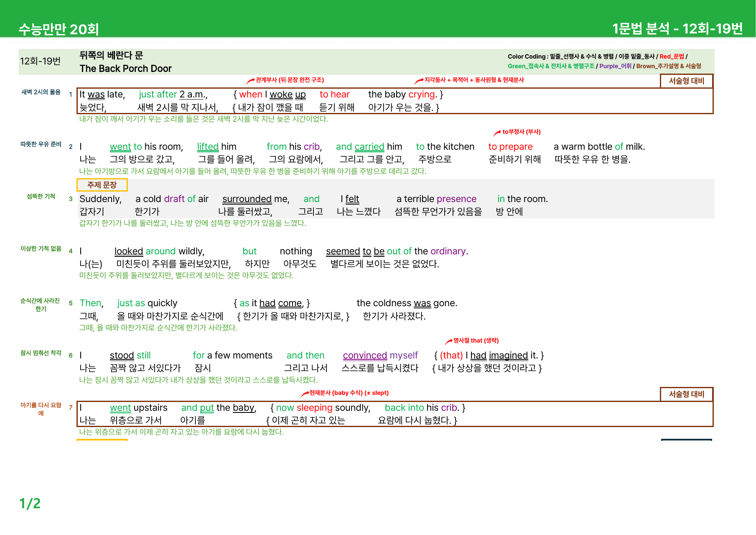
Task: Click the underlined verb 'looked' in sentence 4
Action: coord(129,251)
